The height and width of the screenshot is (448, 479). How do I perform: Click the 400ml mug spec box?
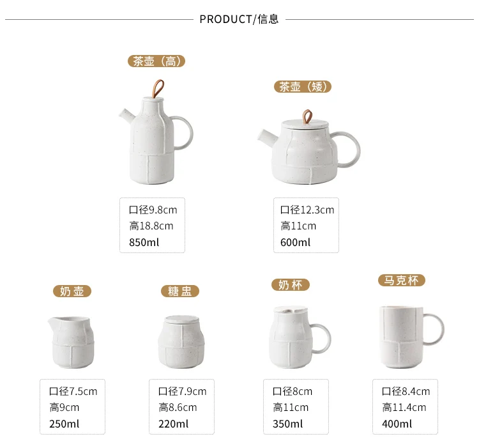[x=405, y=406]
